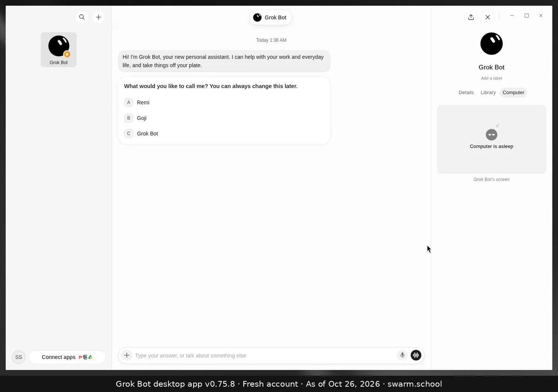Viewport: 558px width, 392px height.
Task: Click the attachment plus icon in the message bar
Action: pos(126,355)
